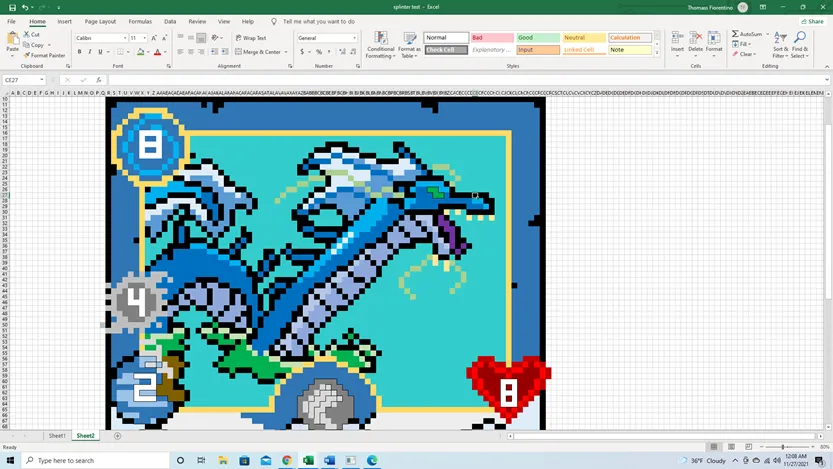
Task: Apply Percent Style format
Action: point(319,52)
